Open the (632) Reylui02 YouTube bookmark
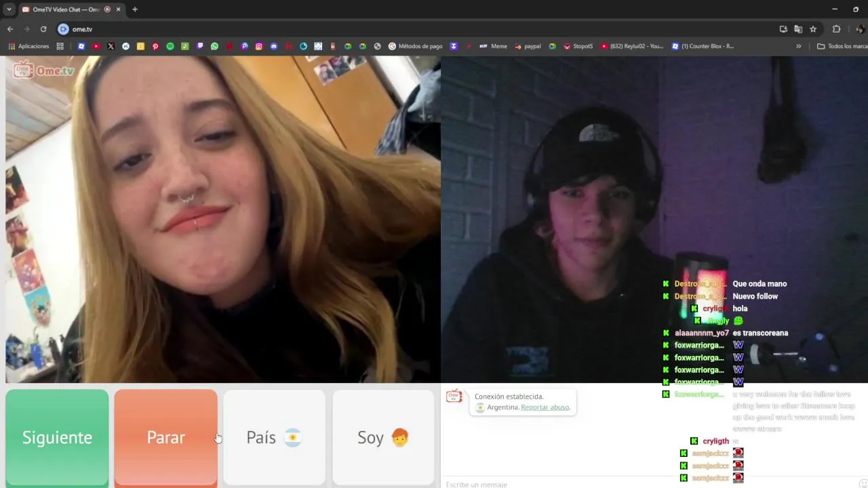The height and width of the screenshot is (488, 868). click(632, 46)
